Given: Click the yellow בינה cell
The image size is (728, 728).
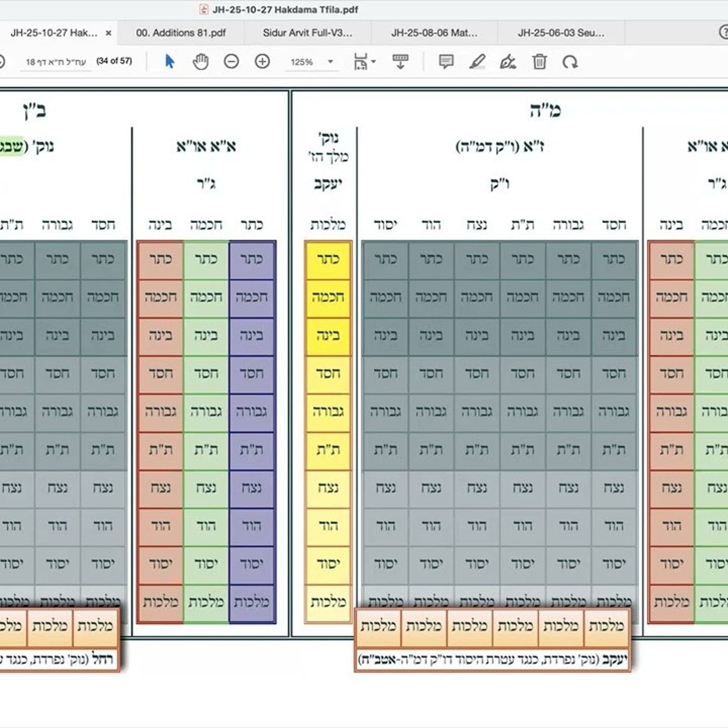Looking at the screenshot, I should click(328, 336).
